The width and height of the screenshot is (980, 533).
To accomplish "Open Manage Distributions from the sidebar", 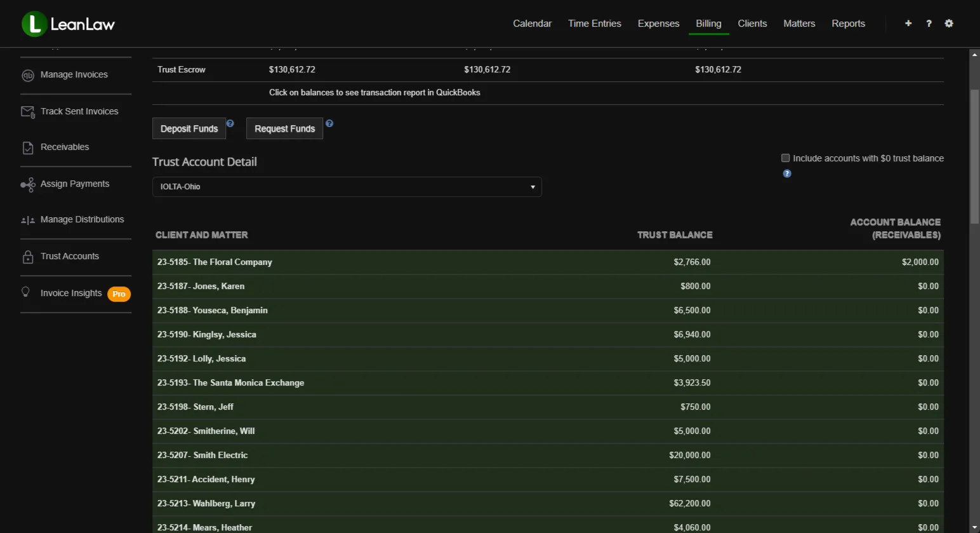I will [x=83, y=220].
